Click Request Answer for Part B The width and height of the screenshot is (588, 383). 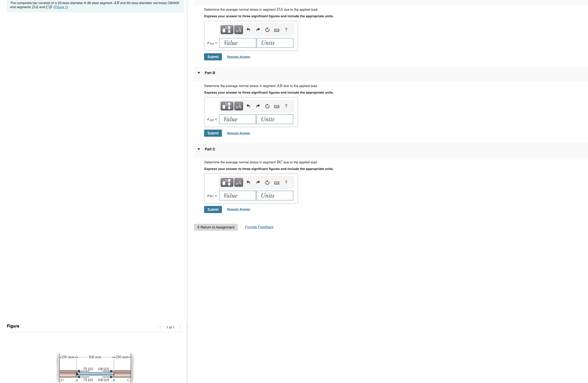238,133
